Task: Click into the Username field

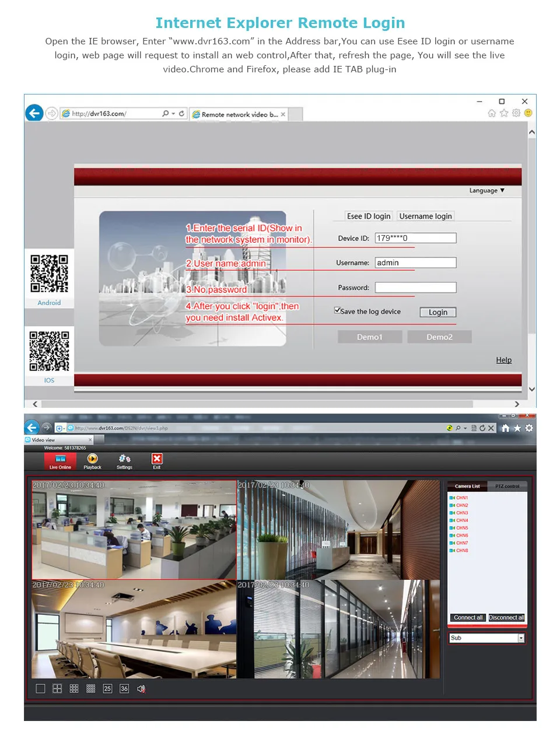Action: (415, 262)
